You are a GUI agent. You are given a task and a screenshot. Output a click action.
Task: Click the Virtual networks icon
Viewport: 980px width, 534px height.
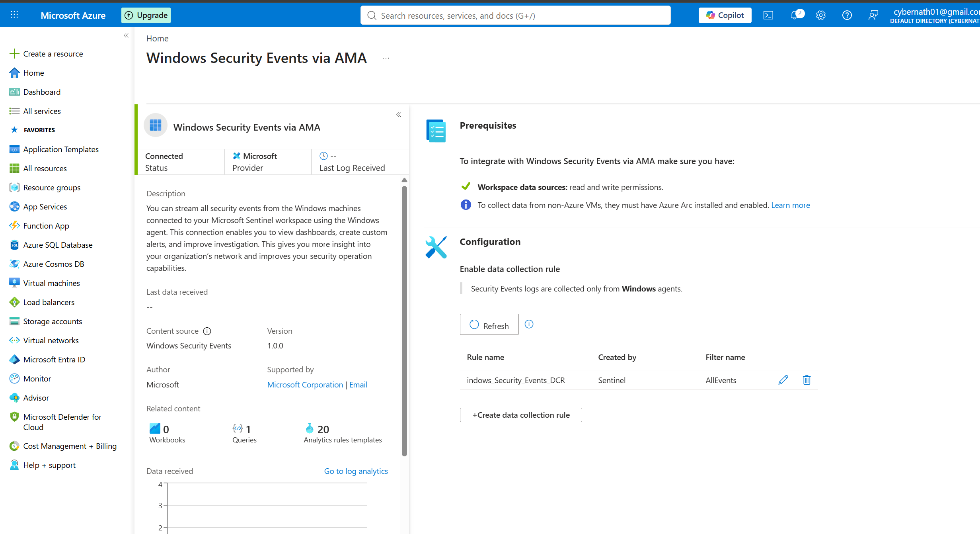pyautogui.click(x=14, y=340)
